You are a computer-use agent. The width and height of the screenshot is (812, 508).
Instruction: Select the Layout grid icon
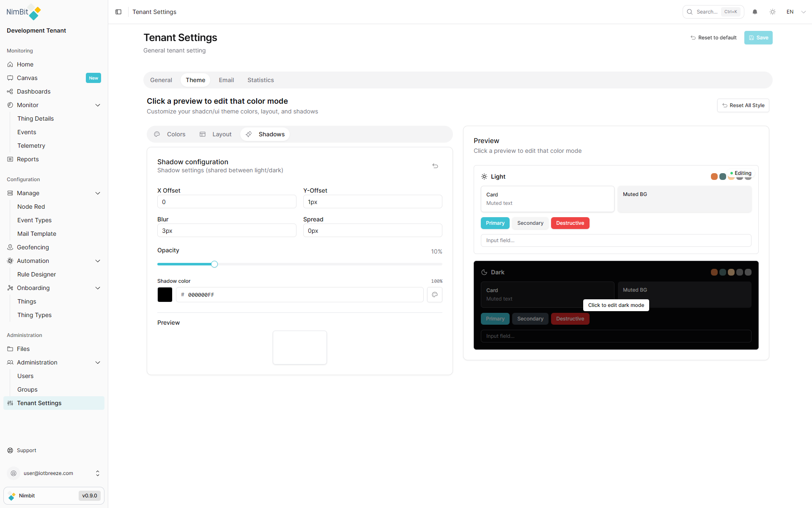[x=203, y=134]
